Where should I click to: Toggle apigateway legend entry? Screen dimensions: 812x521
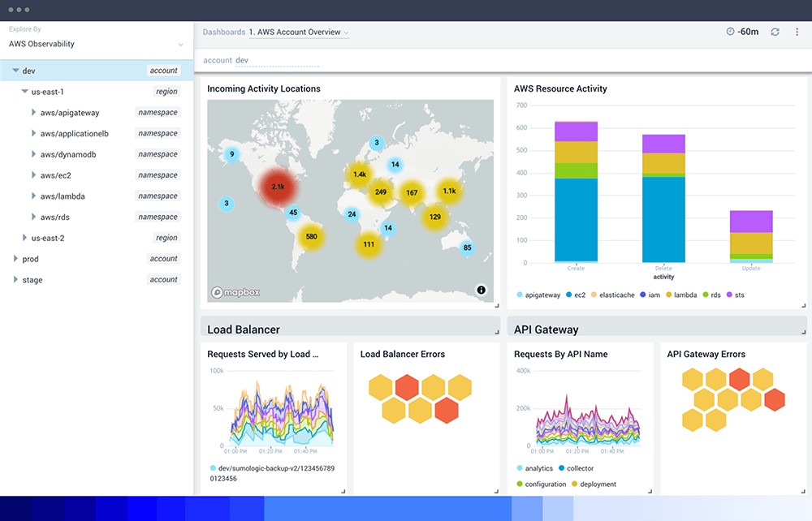tap(538, 295)
